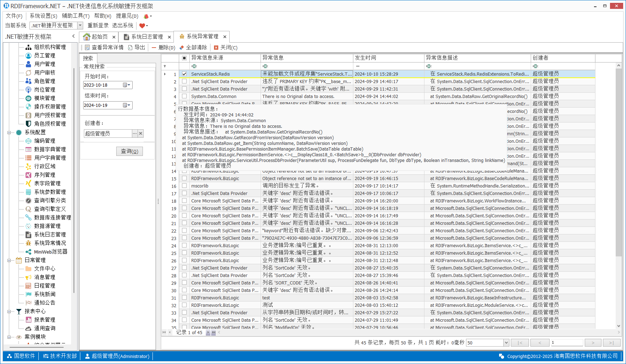Toggle the select-all header checkbox
626x364 pixels.
184,58
